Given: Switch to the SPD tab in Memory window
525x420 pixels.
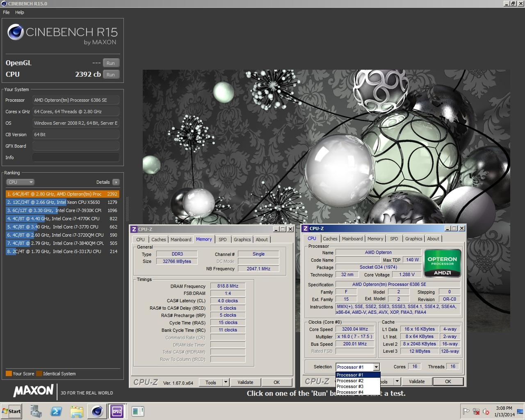Looking at the screenshot, I should click(x=222, y=240).
